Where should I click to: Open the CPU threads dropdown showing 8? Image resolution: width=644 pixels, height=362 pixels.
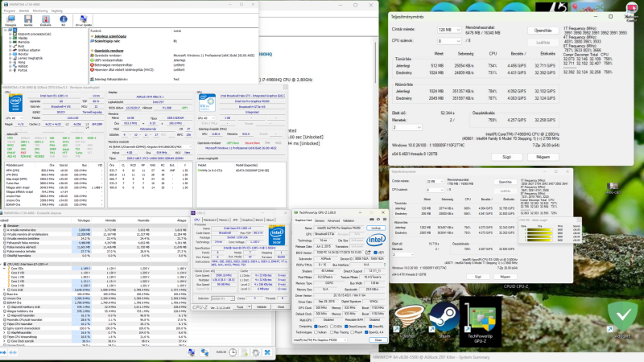[449, 41]
